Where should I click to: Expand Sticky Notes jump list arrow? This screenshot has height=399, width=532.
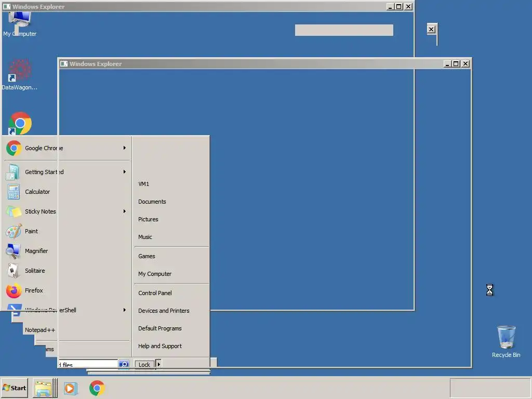(x=125, y=211)
